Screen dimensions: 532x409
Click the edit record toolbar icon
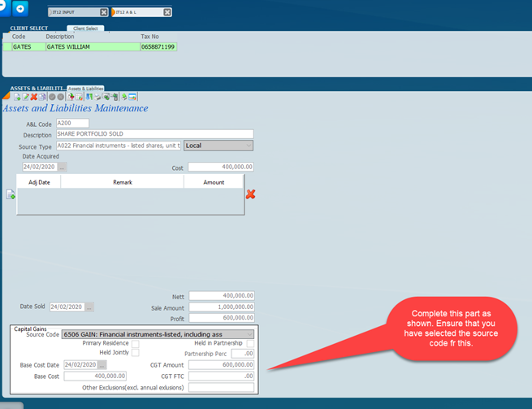25,97
